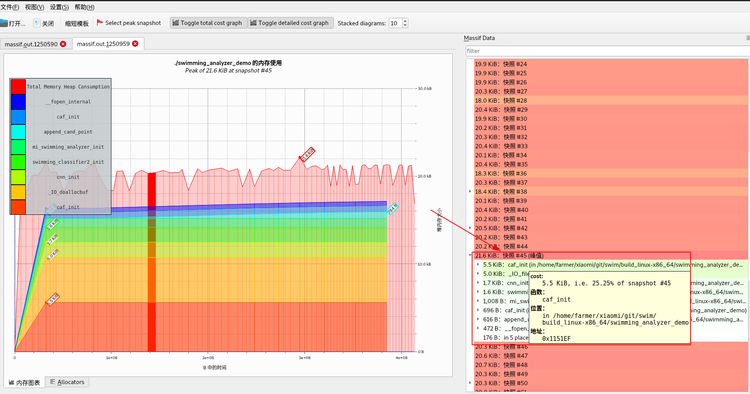Viewport: 750px width, 394px height.
Task: Toggle the 缩短模板 shorten templates option
Action: coord(77,23)
